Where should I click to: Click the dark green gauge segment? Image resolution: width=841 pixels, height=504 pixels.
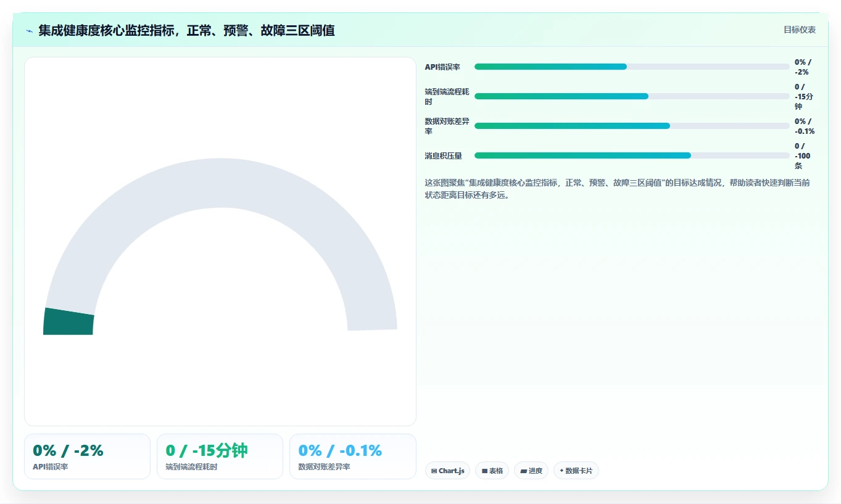(x=68, y=321)
